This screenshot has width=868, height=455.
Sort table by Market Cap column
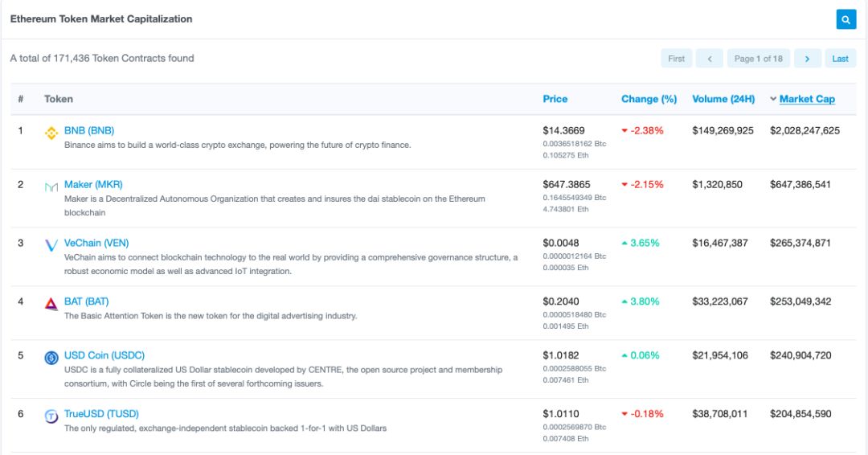(x=806, y=99)
